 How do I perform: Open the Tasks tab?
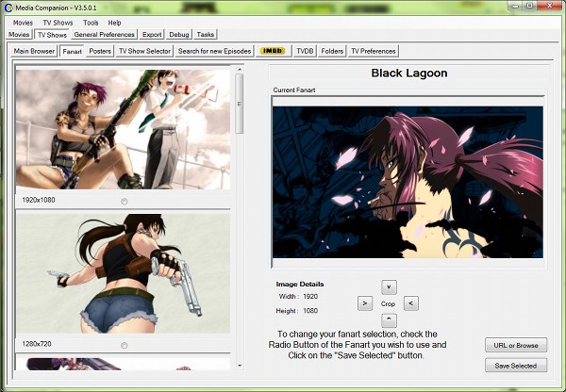point(206,35)
